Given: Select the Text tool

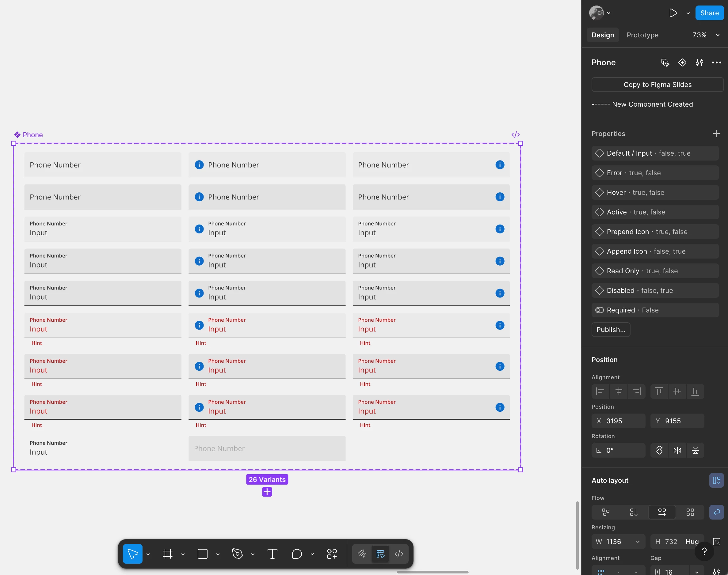Looking at the screenshot, I should (x=272, y=554).
